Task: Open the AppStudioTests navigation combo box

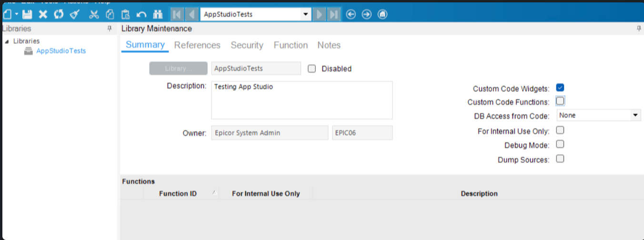Action: point(256,14)
